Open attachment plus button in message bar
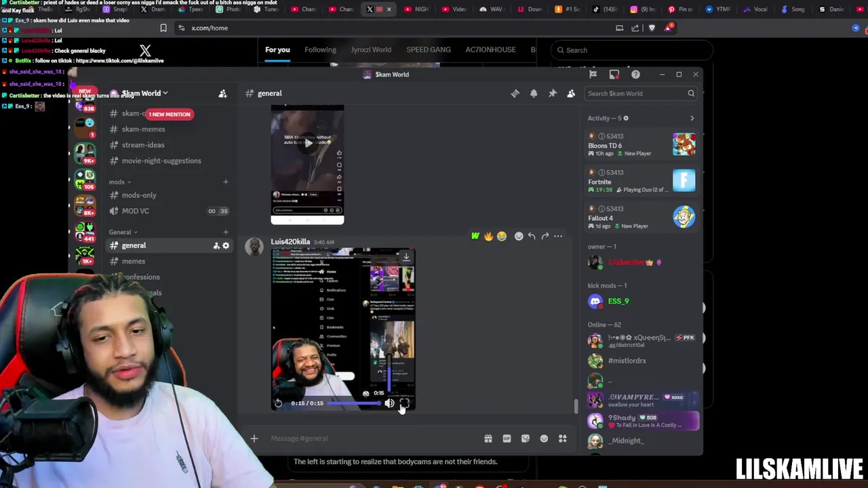Image resolution: width=868 pixels, height=488 pixels. (254, 439)
